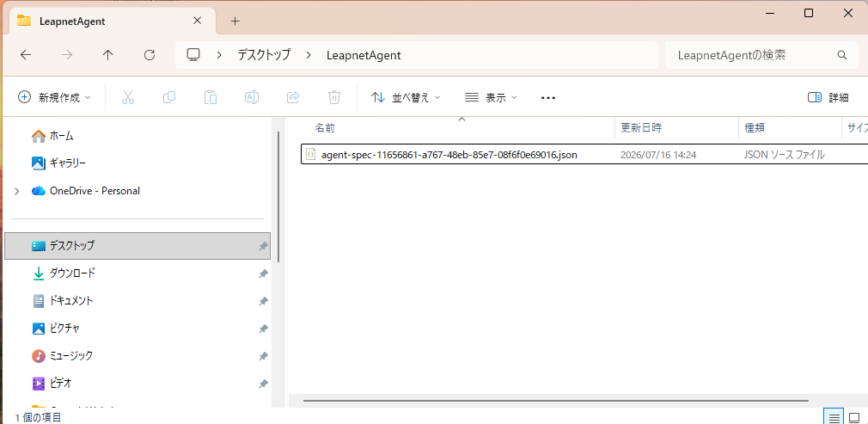Screen dimensions: 868x424
Task: Open the 表示 view dropdown
Action: click(491, 97)
